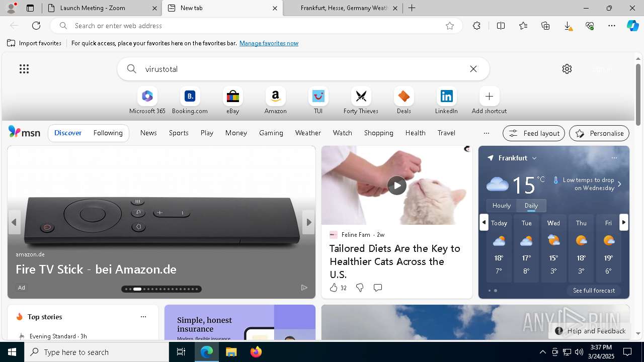Open the Shopping category
This screenshot has width=644, height=362.
point(378,133)
